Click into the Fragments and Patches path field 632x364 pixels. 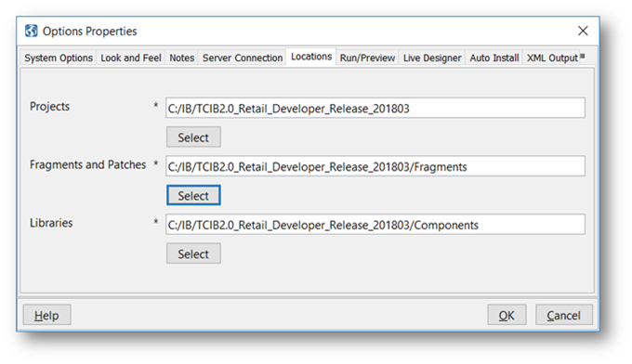click(x=375, y=166)
